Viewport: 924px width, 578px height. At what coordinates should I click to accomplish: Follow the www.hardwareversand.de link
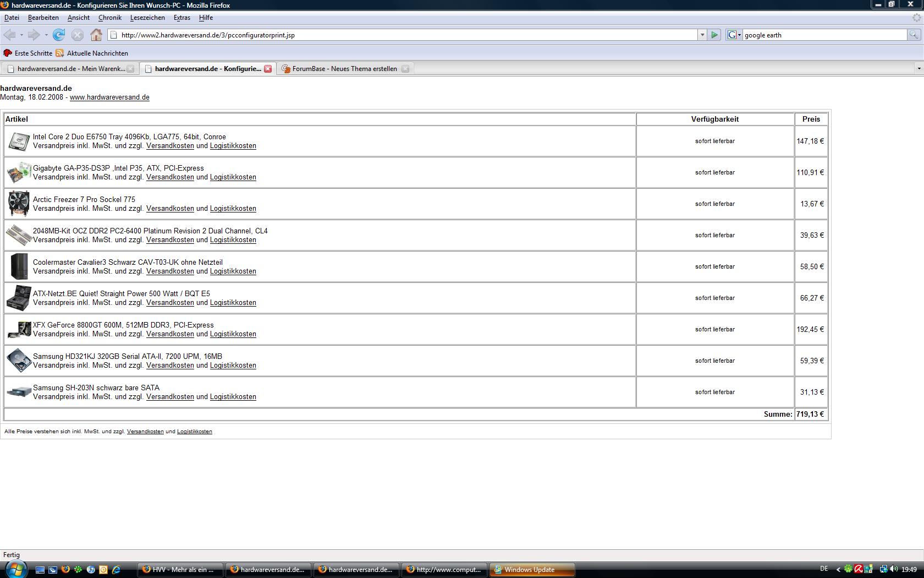coord(109,97)
